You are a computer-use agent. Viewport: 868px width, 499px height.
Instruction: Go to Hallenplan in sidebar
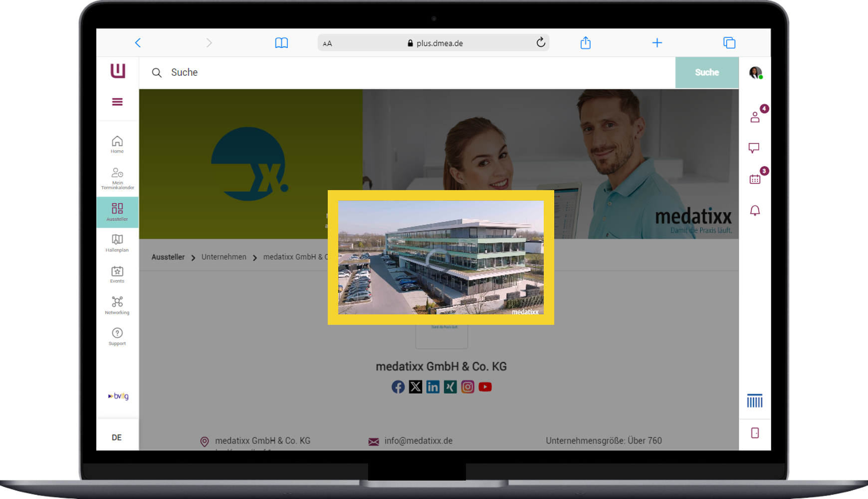click(117, 243)
